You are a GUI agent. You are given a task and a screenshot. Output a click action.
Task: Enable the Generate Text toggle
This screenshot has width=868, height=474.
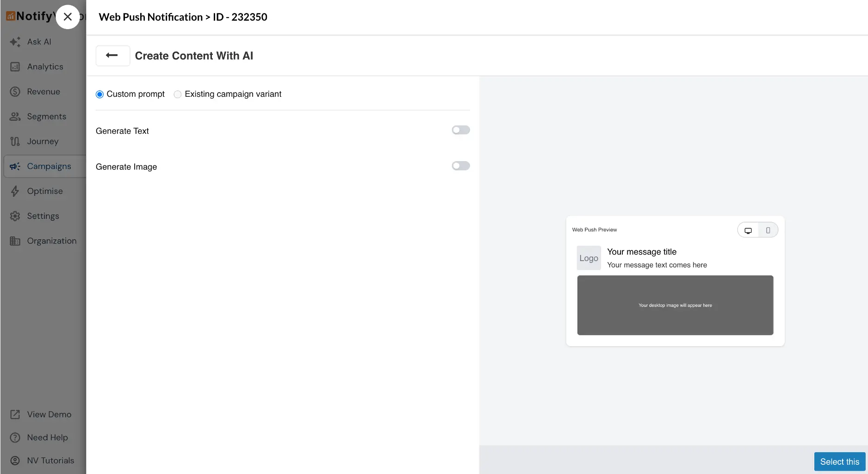tap(460, 130)
